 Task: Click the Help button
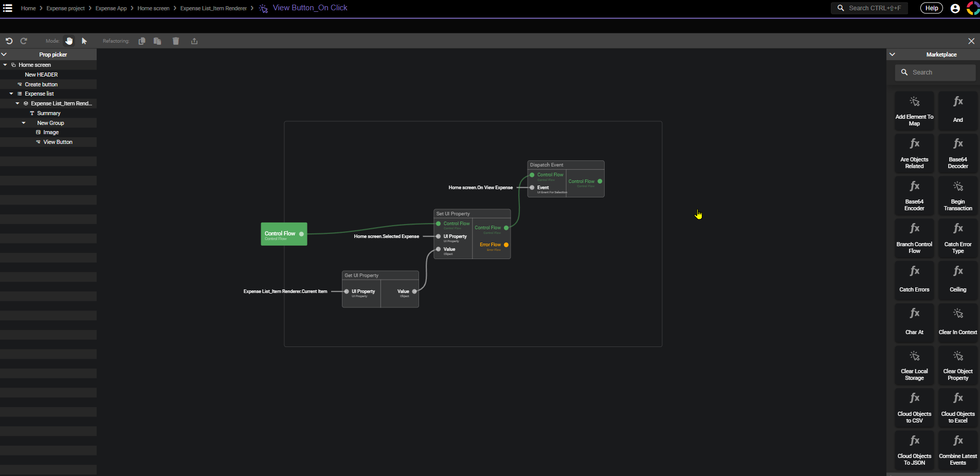tap(931, 8)
